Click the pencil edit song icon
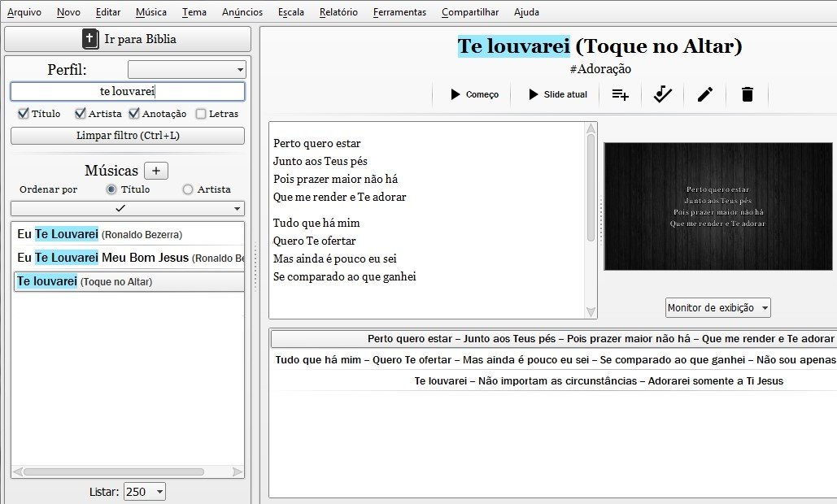This screenshot has height=504, width=837. [705, 94]
